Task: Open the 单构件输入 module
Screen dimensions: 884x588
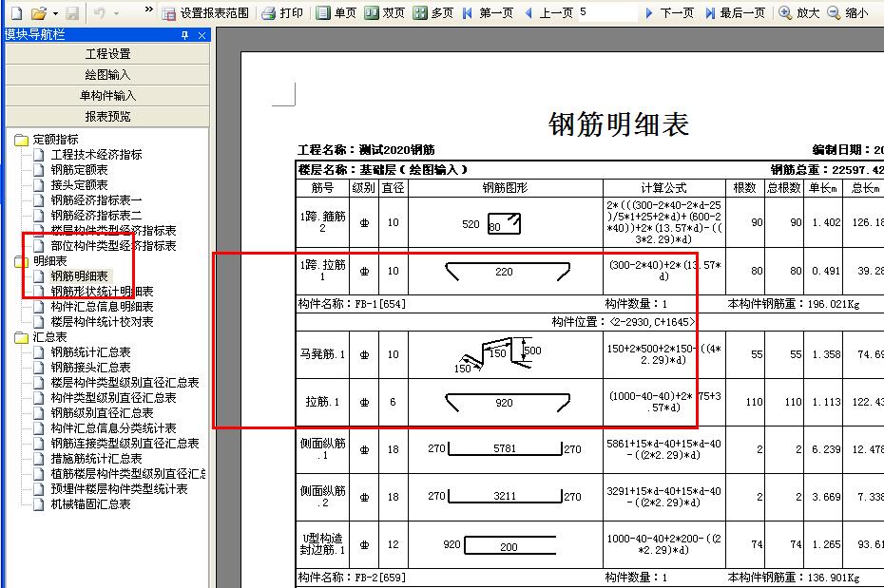Action: (x=107, y=95)
